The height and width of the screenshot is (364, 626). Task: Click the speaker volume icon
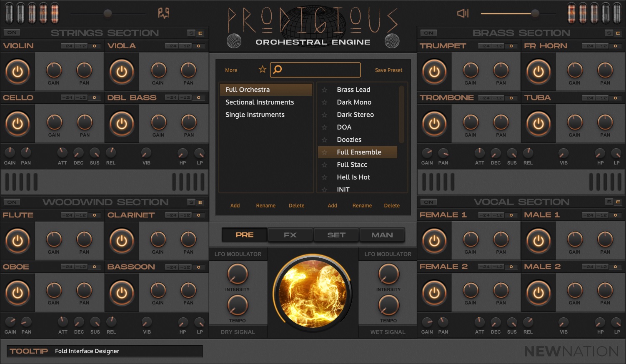463,13
